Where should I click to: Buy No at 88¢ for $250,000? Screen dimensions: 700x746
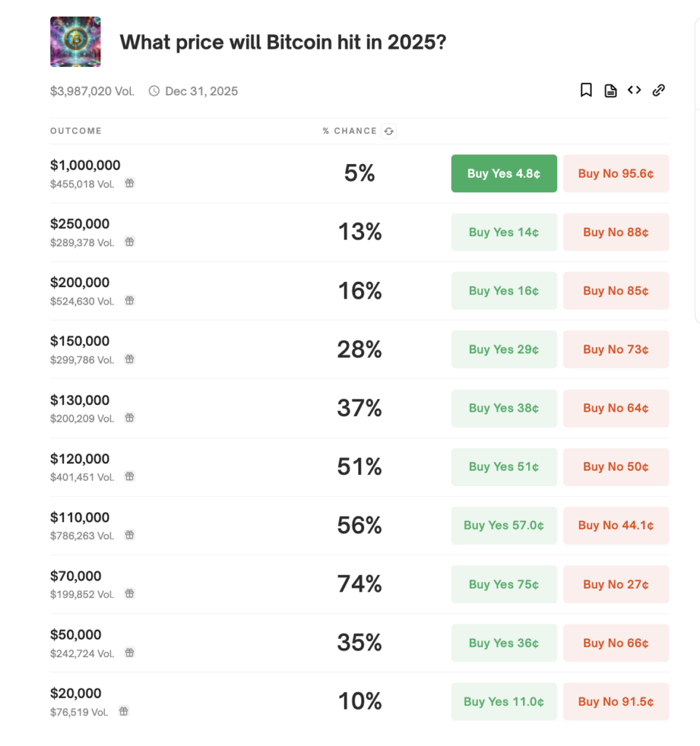click(x=616, y=232)
